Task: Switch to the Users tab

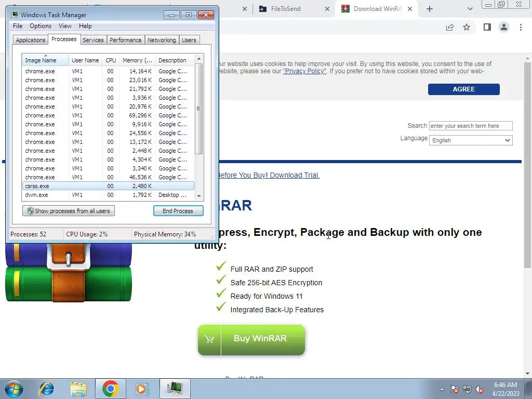Action: [x=189, y=40]
